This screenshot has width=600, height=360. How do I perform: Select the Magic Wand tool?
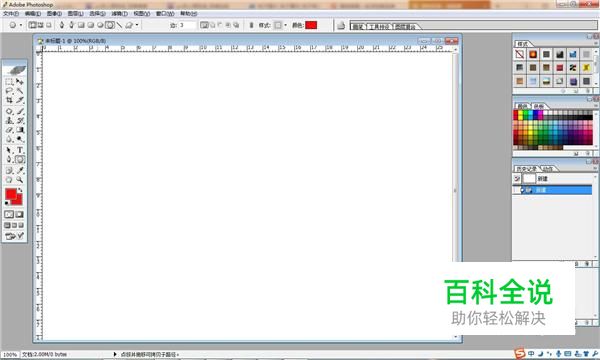[20, 91]
